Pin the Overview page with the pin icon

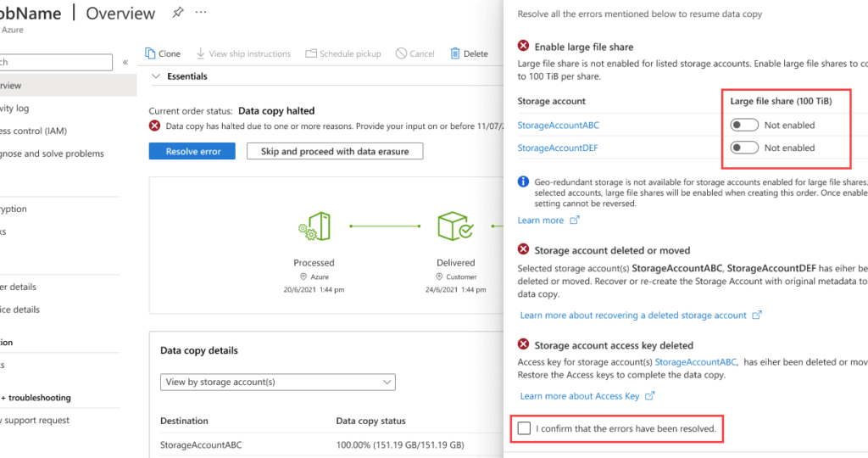(x=178, y=12)
